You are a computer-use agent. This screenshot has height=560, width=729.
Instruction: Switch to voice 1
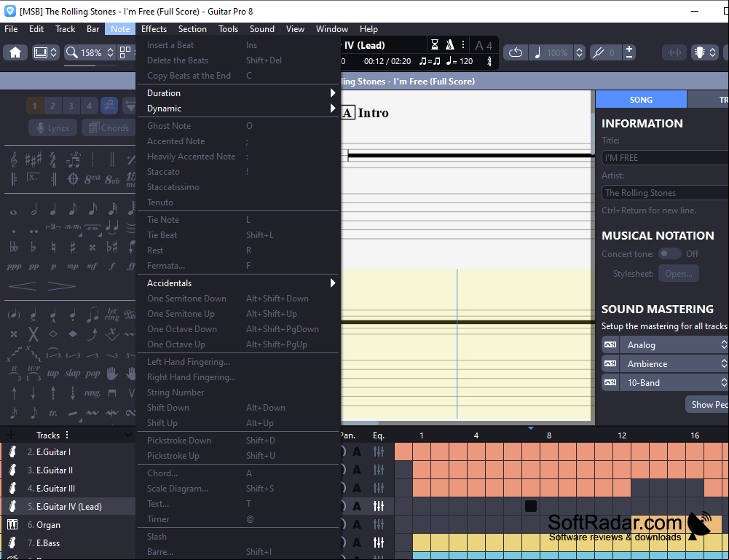[x=34, y=106]
